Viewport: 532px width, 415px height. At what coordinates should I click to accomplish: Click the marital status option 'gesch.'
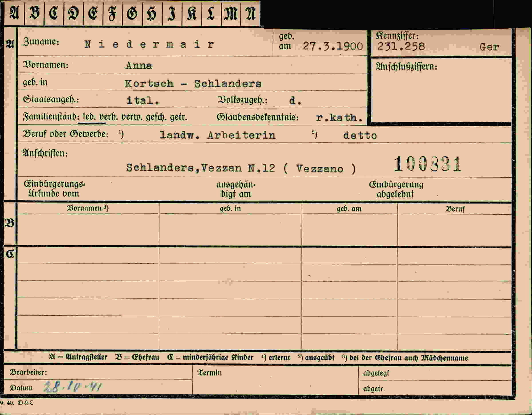tap(156, 117)
